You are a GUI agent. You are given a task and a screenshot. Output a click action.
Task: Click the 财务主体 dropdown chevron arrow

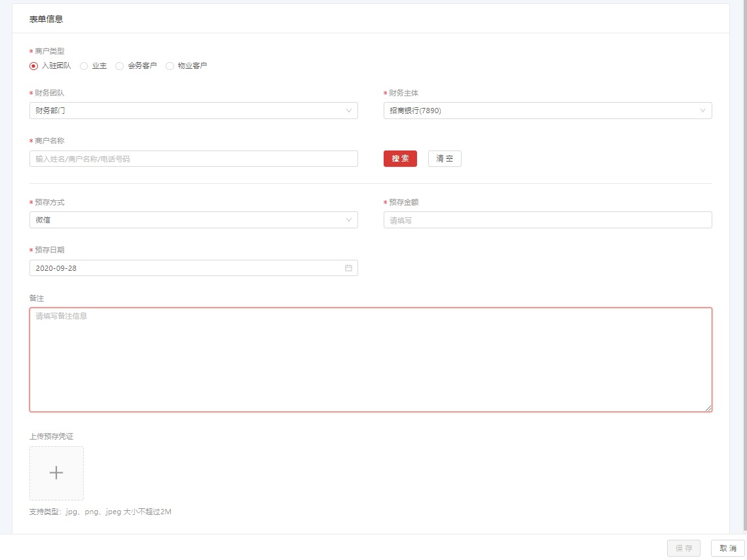click(x=703, y=111)
